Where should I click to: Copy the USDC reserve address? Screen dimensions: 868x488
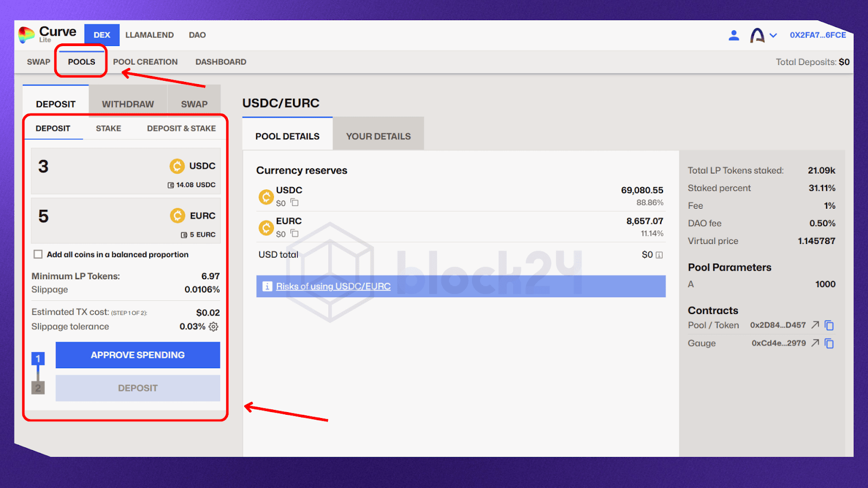(294, 203)
